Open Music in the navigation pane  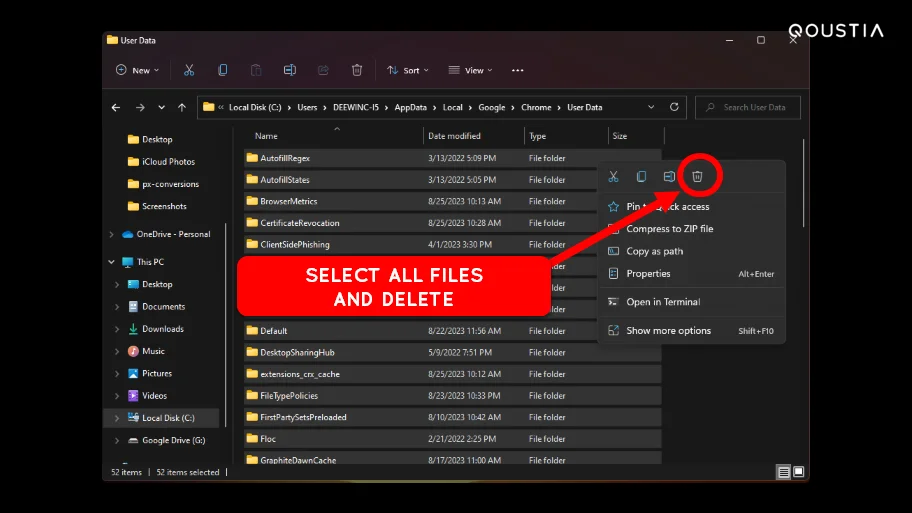pos(146,351)
